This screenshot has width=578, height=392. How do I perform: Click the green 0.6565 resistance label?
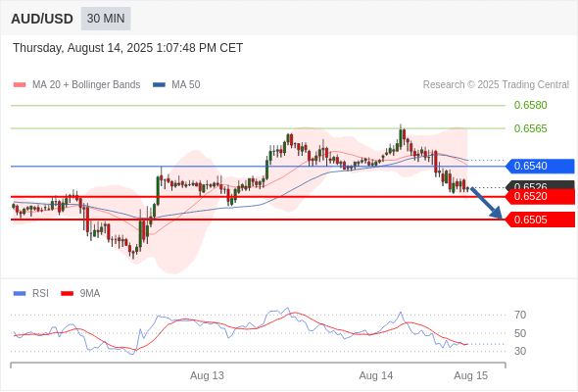530,128
